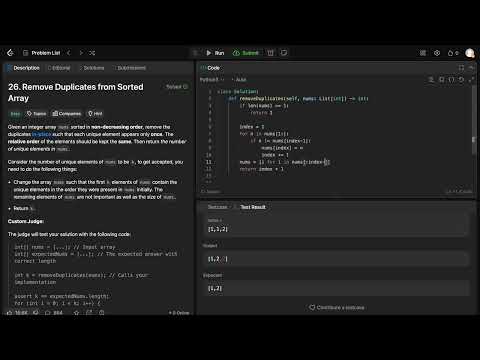Reset code with the undo arrow icon
Image resolution: width=480 pixels, height=360 pixels.
[461, 80]
